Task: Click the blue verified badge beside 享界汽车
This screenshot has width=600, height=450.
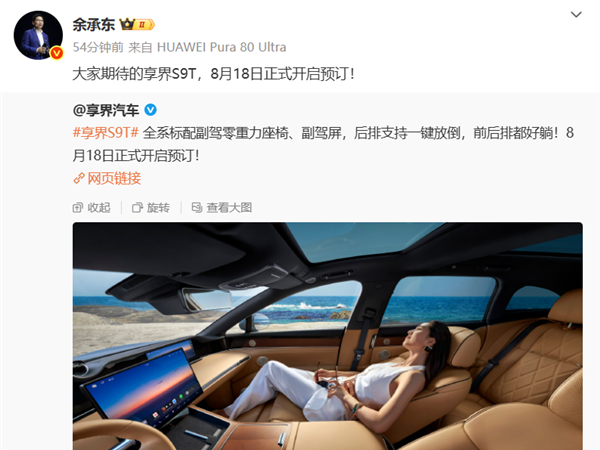Action: 150,110
